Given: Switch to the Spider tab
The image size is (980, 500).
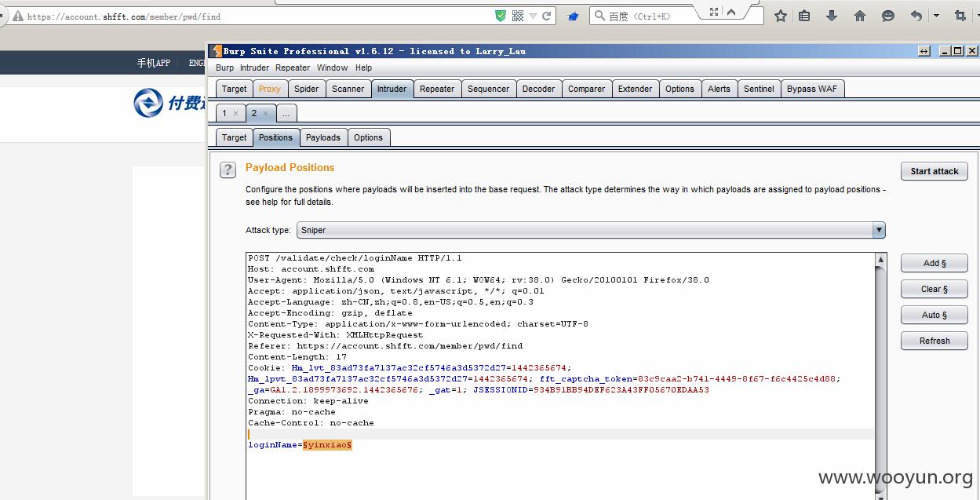Looking at the screenshot, I should 306,89.
